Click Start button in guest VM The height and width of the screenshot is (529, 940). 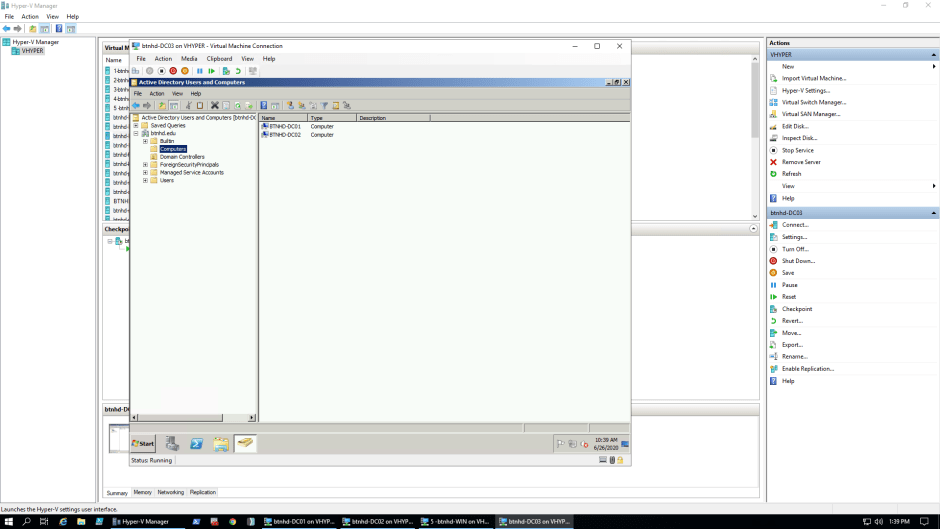[x=143, y=444]
